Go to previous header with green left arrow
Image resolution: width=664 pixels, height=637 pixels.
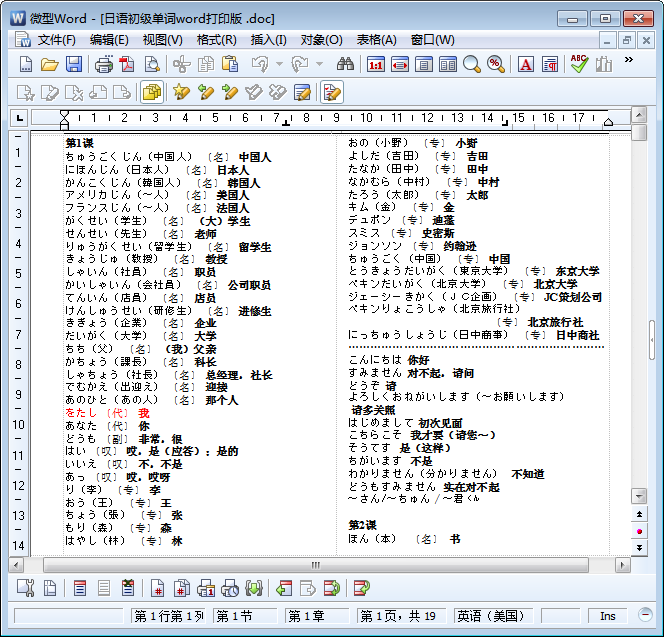(x=284, y=588)
